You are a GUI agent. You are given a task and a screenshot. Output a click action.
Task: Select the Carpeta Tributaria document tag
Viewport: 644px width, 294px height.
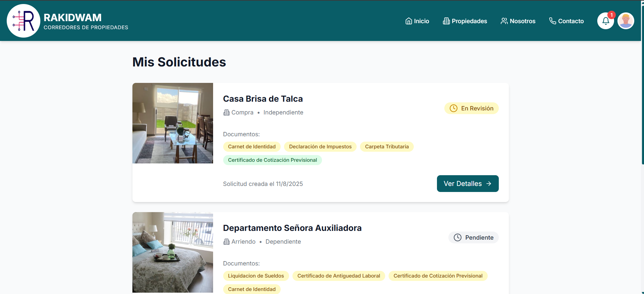(387, 147)
